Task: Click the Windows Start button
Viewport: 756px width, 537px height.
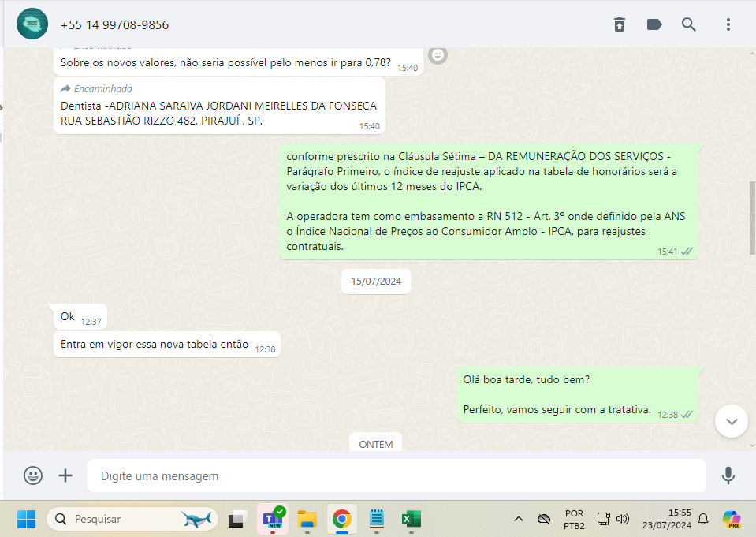Action: click(26, 519)
